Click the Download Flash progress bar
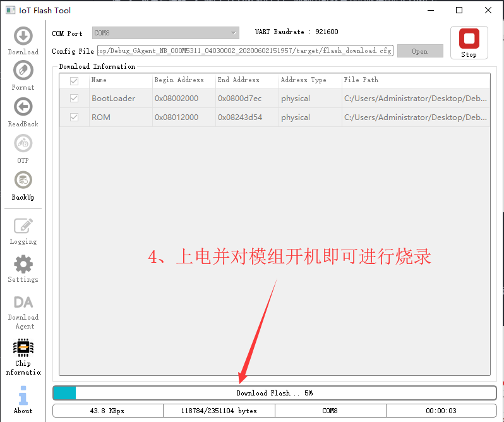 275,393
